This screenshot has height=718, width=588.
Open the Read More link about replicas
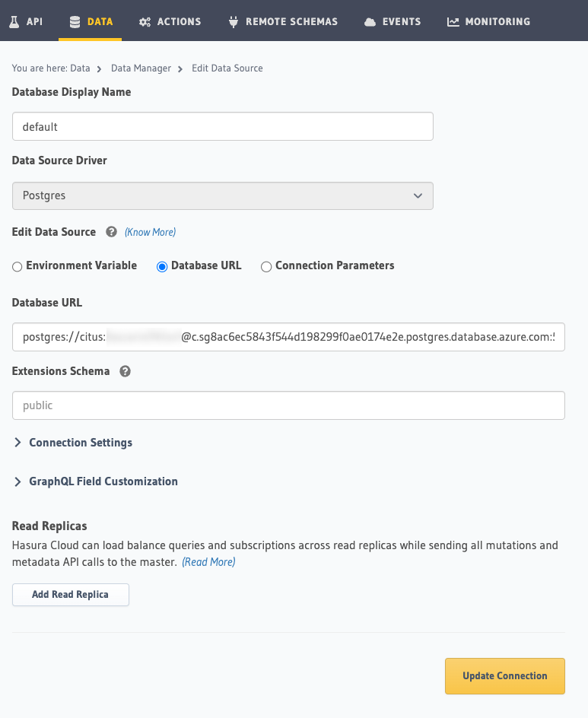(x=208, y=561)
